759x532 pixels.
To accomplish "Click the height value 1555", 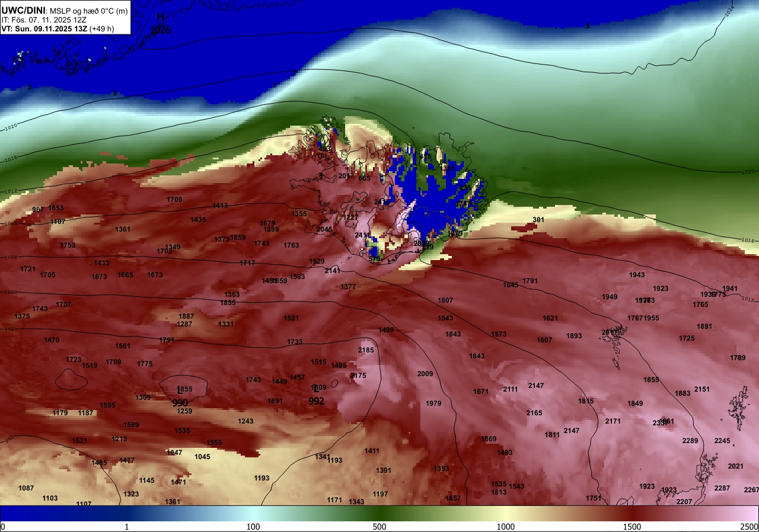I will coord(214,443).
